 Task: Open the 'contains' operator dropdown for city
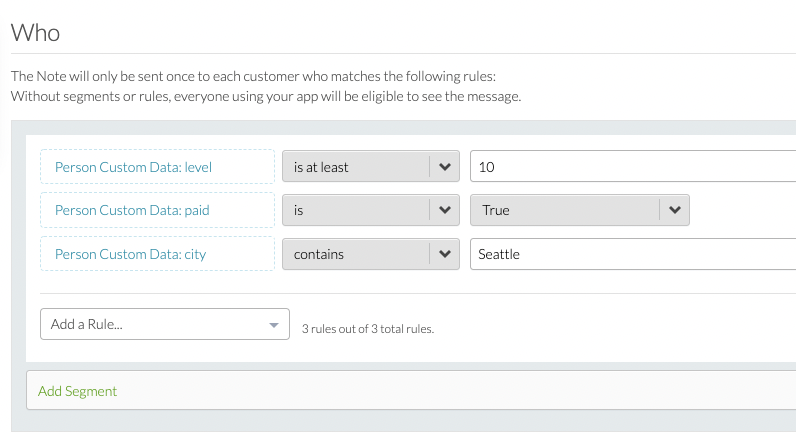356,254
